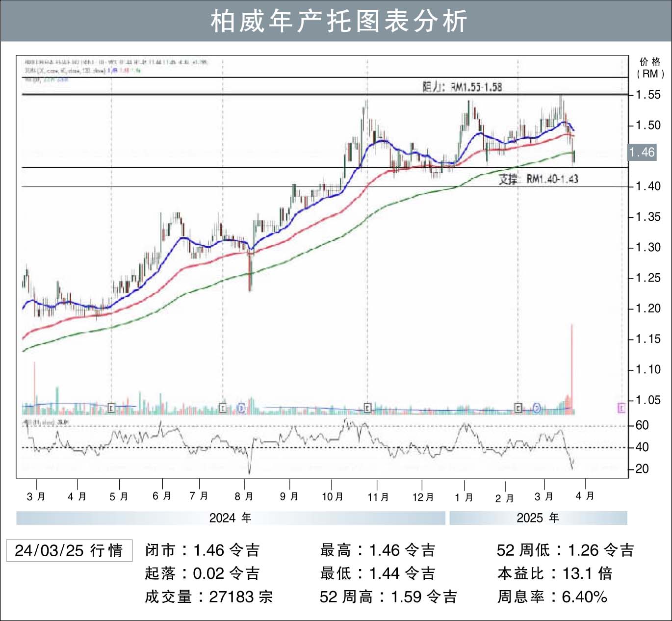Image resolution: width=672 pixels, height=621 pixels.
Task: Click the 5 月 month label
Action: tap(119, 496)
